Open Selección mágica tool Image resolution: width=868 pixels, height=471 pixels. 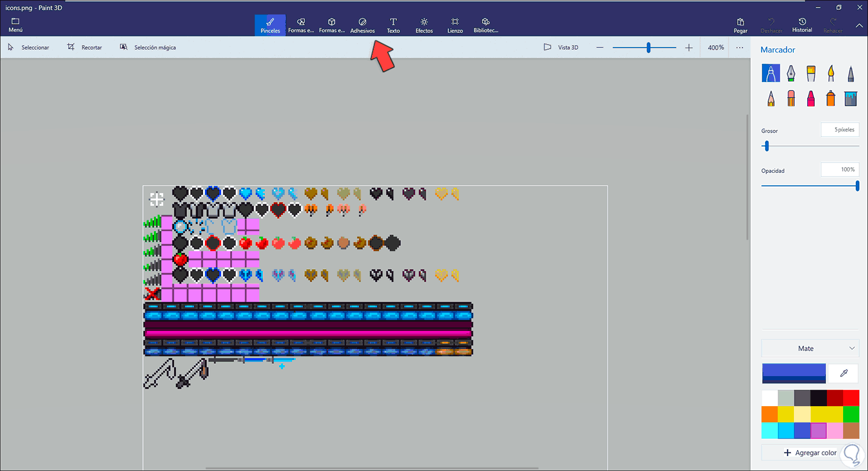pyautogui.click(x=148, y=47)
